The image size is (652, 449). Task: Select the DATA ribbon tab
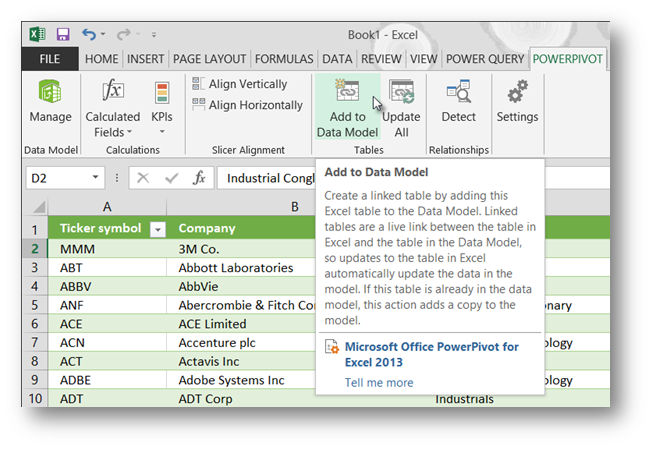(x=337, y=59)
